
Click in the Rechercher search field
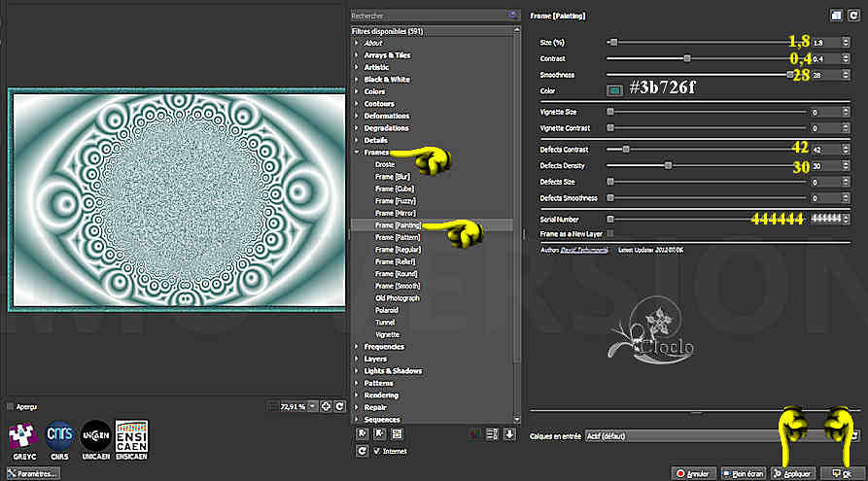[x=428, y=16]
